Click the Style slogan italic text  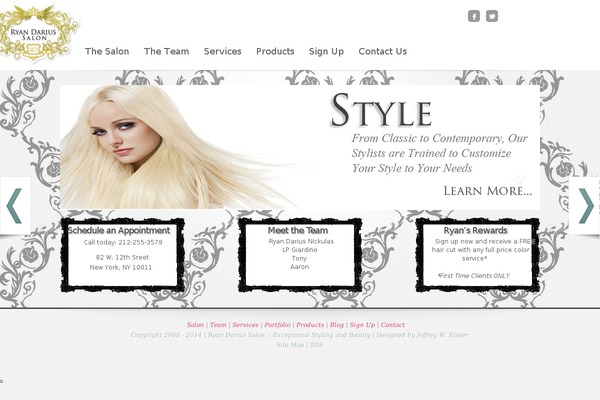(439, 153)
